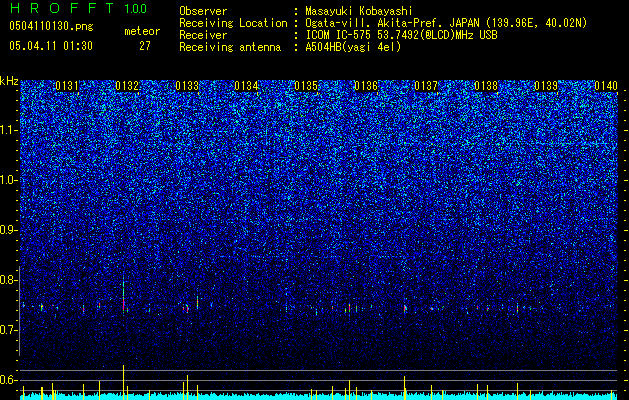Click the 0133 time marker
The height and width of the screenshot is (400, 629).
pos(187,86)
